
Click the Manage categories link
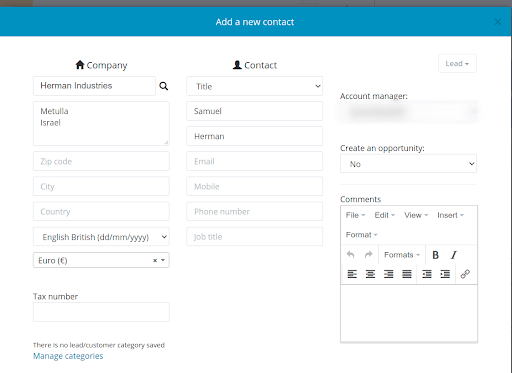click(x=68, y=356)
